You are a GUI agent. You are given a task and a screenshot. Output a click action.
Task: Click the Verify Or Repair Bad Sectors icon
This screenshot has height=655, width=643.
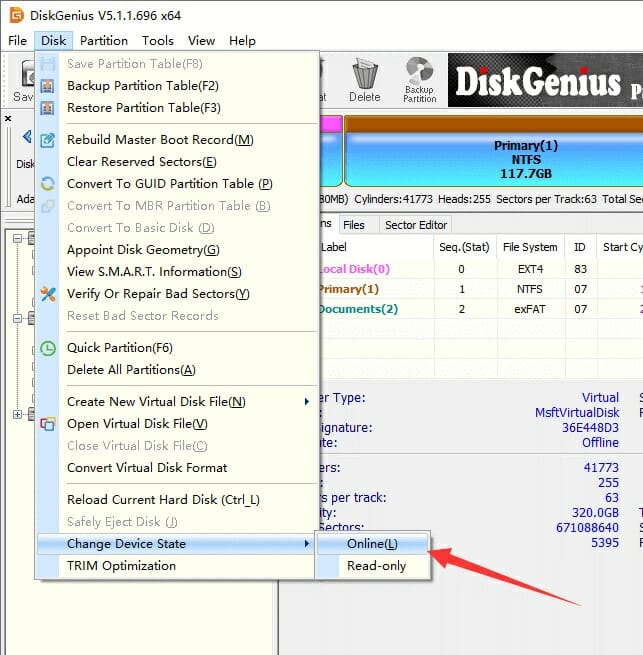(x=48, y=294)
